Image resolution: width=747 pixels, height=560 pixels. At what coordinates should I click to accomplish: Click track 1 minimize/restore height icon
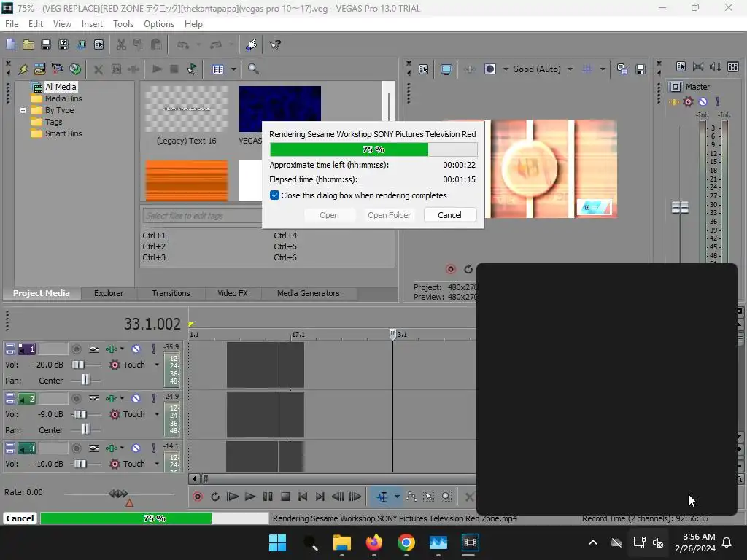10,349
